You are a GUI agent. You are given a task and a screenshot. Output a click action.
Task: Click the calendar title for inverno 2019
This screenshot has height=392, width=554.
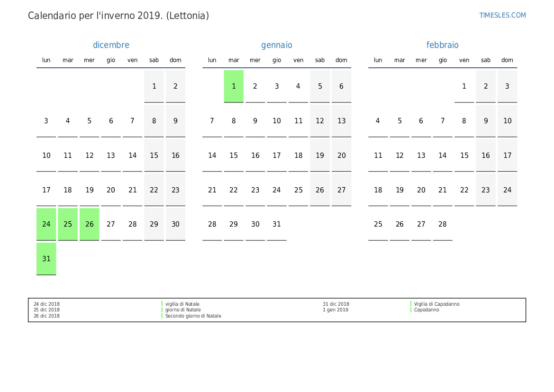tap(118, 16)
